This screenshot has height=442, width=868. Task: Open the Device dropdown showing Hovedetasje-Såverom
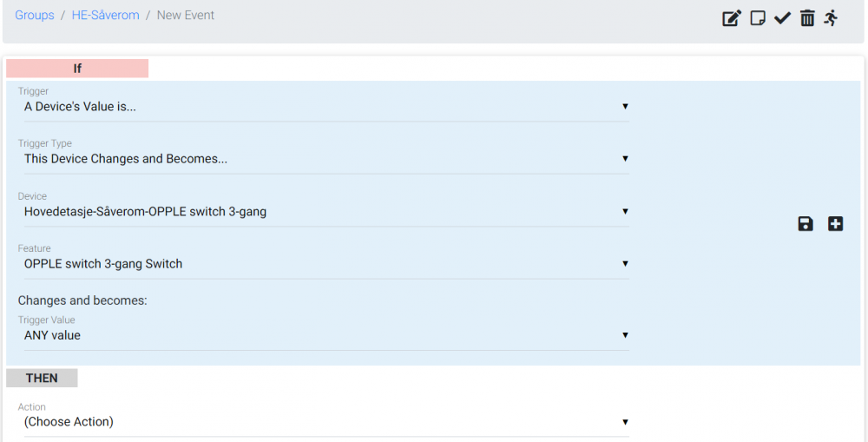pos(325,211)
